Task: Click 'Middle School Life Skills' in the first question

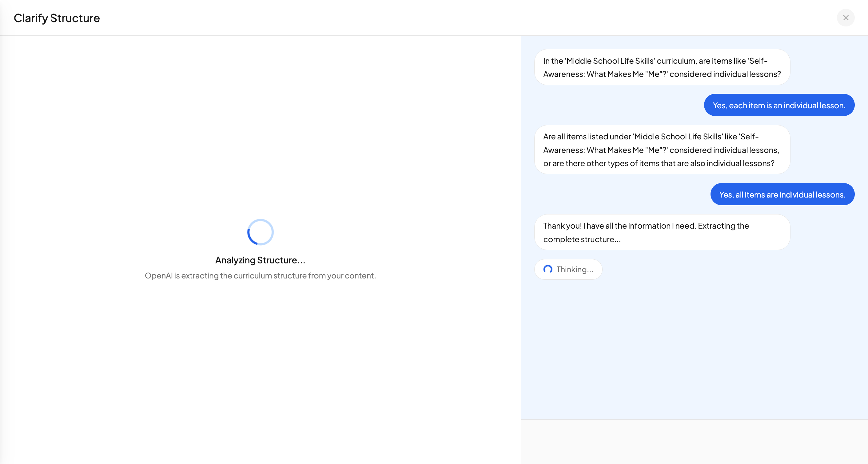Action: [610, 61]
